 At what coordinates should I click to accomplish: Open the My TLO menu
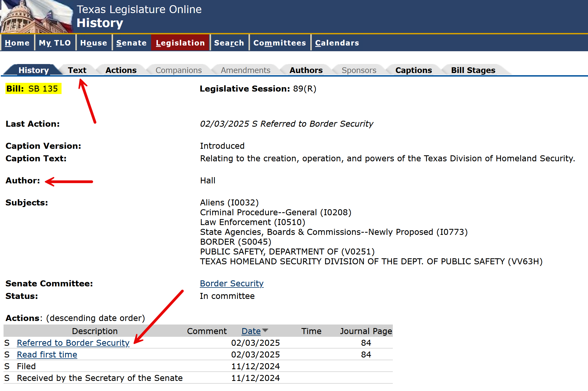coord(55,43)
